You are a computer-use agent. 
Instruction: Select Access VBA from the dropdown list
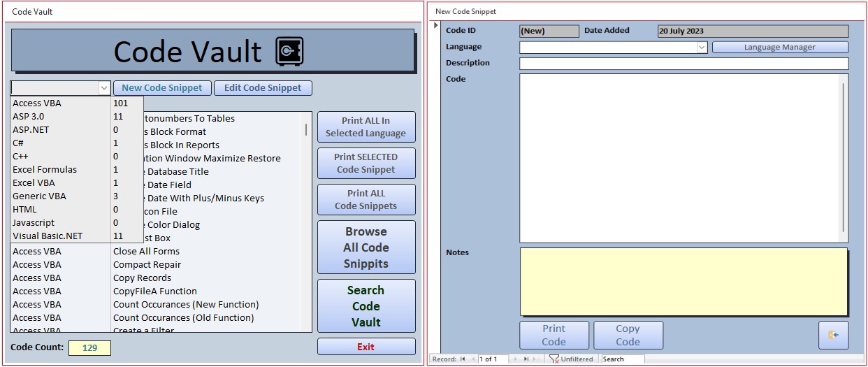coord(77,103)
